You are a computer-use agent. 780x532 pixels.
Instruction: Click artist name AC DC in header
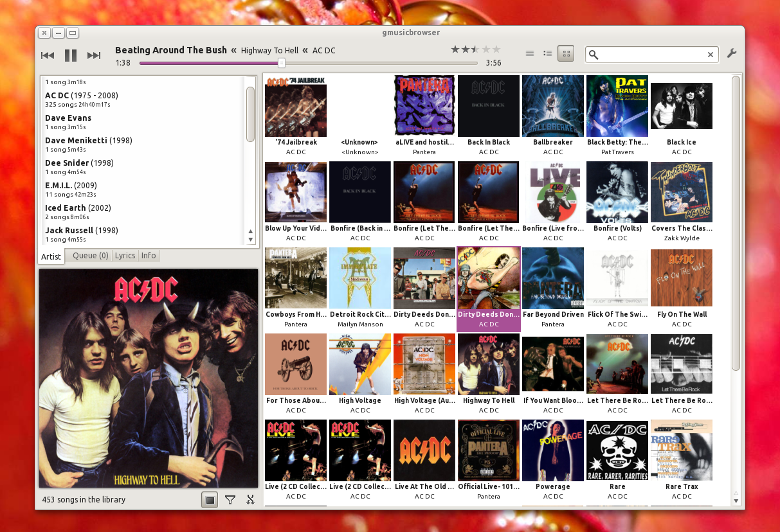pyautogui.click(x=324, y=51)
